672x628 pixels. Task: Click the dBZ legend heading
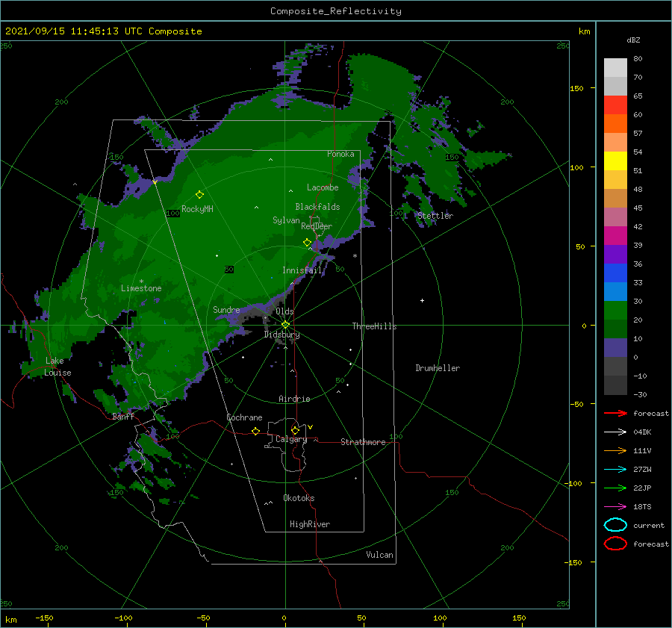pos(633,40)
